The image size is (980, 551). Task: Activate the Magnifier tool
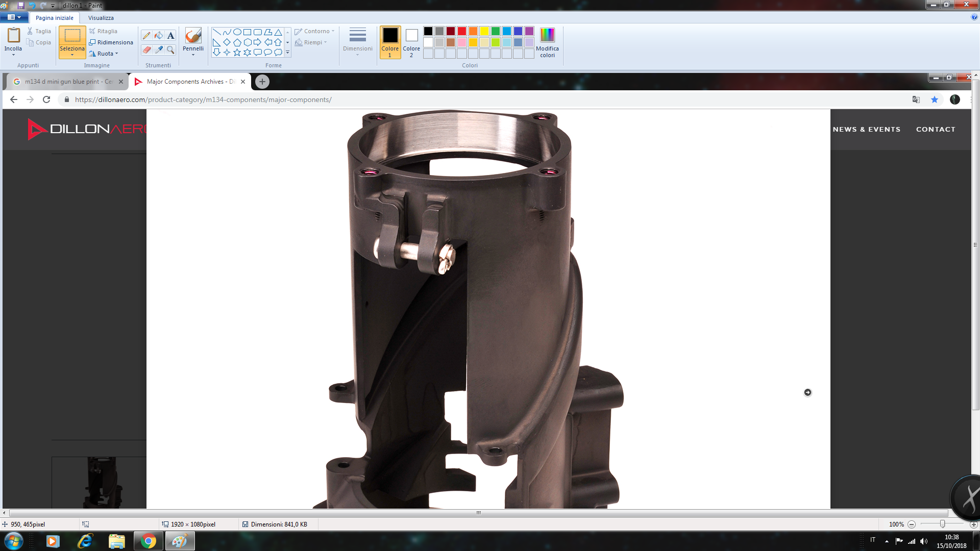coord(170,49)
